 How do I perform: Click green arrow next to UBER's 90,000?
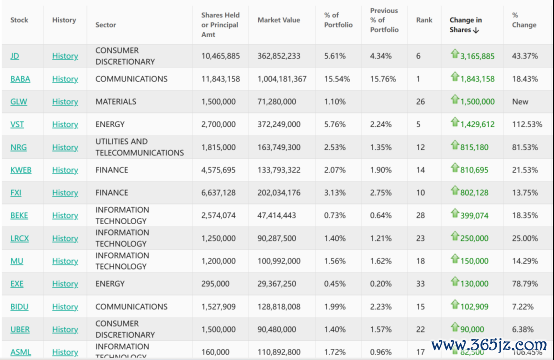tap(455, 327)
